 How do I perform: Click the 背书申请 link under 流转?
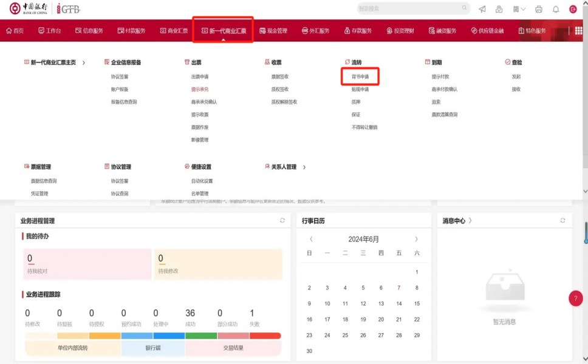coord(360,77)
